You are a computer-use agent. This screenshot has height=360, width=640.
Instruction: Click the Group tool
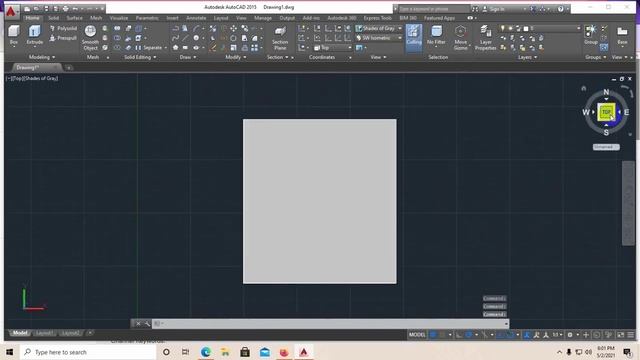click(591, 35)
